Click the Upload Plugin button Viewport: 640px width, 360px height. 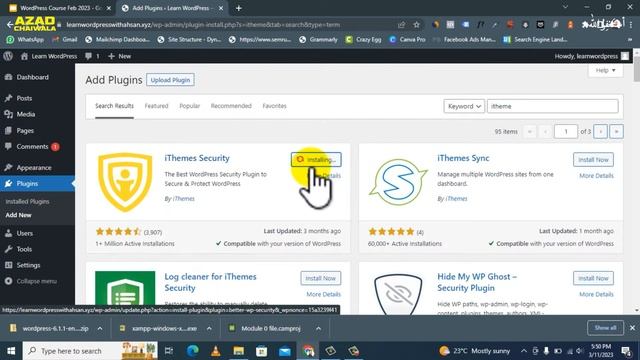(170, 80)
